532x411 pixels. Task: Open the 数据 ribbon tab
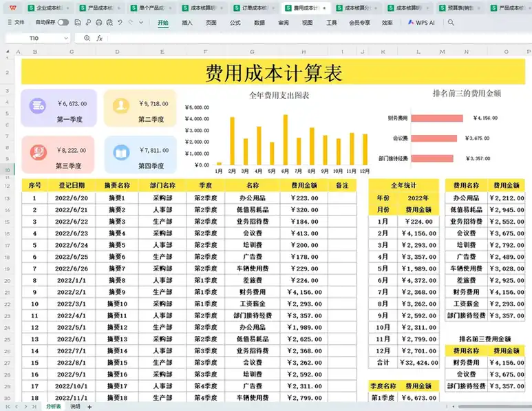click(x=259, y=23)
